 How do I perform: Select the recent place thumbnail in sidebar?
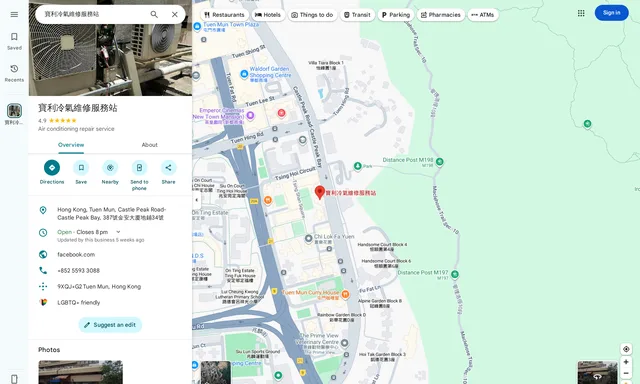14,111
